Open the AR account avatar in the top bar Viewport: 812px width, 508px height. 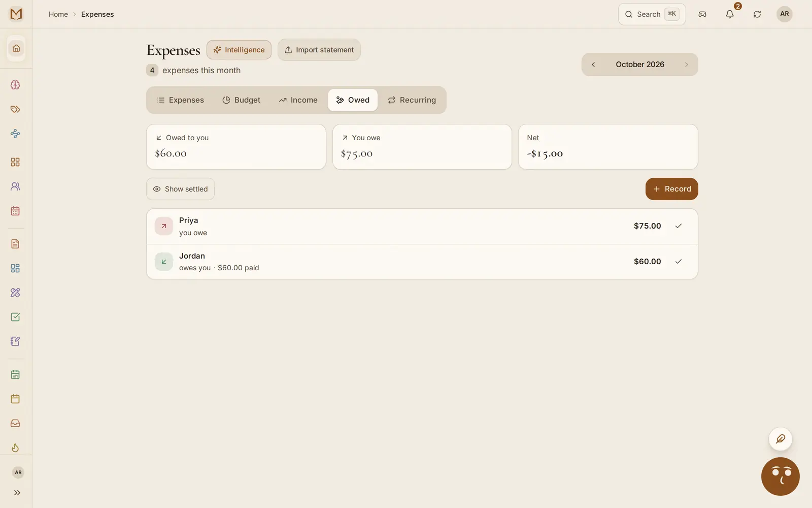tap(785, 14)
